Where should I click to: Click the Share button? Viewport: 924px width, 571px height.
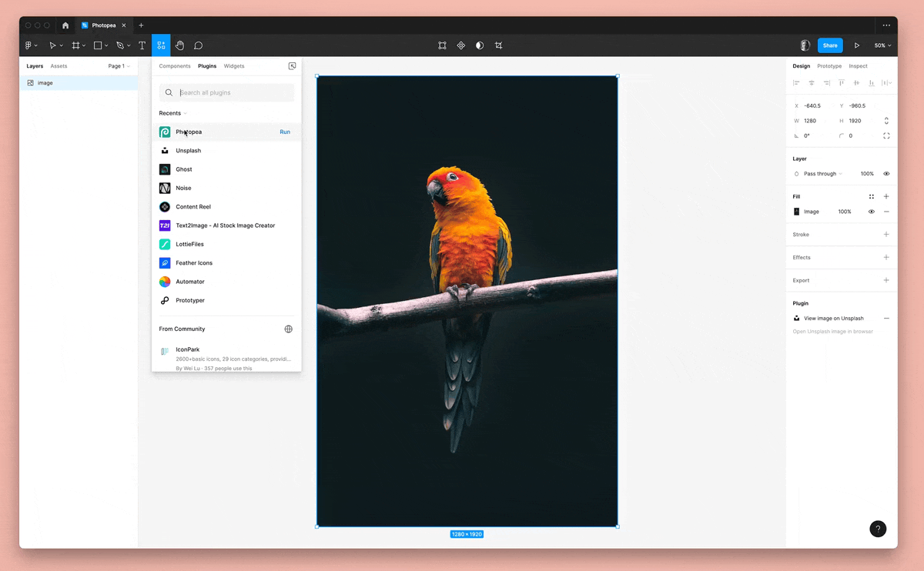830,45
